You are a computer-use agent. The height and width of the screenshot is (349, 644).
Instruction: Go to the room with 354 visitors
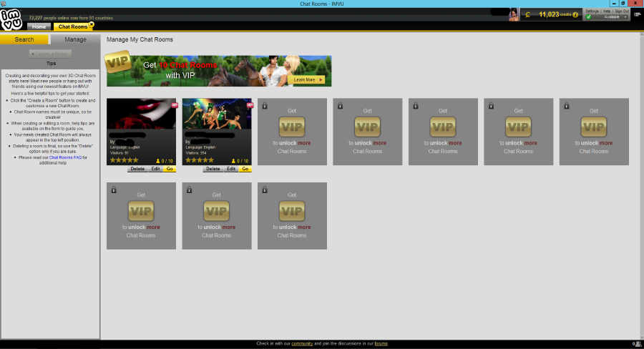tap(245, 169)
